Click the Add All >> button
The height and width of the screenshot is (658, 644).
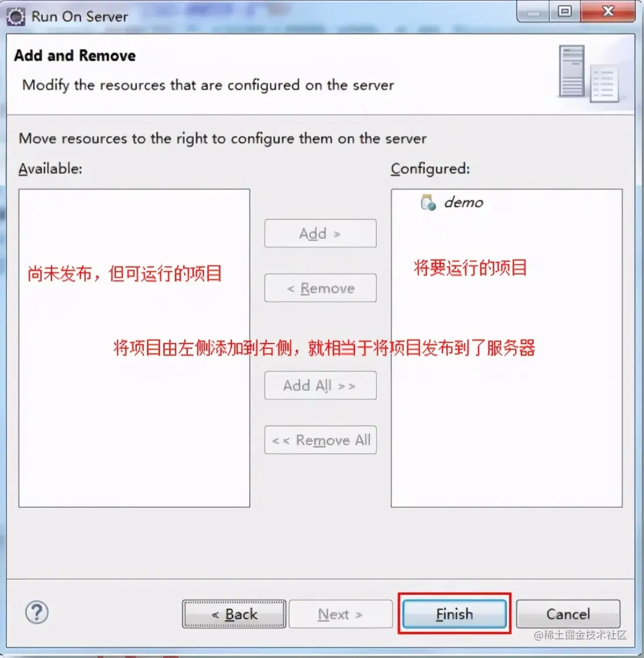click(320, 385)
